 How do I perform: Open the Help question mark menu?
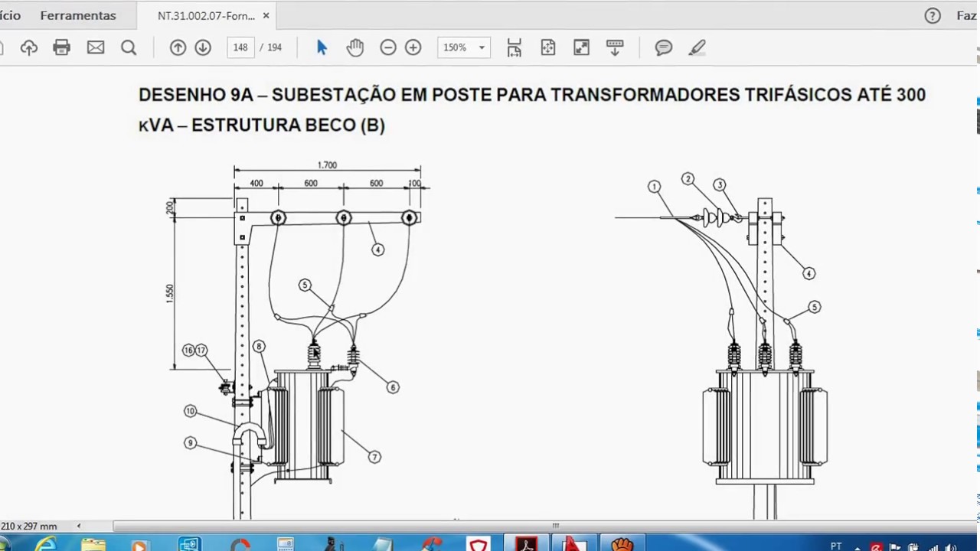tap(933, 15)
